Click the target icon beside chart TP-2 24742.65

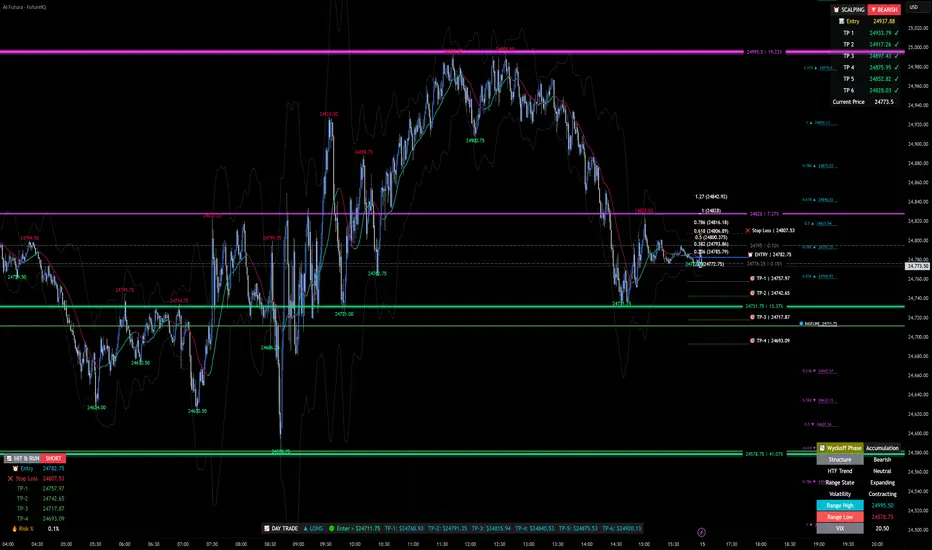[x=752, y=293]
